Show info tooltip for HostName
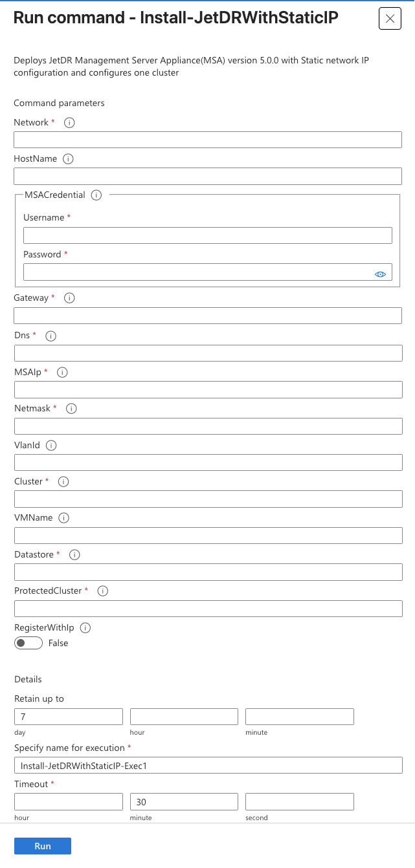415x868 pixels. pyautogui.click(x=68, y=158)
